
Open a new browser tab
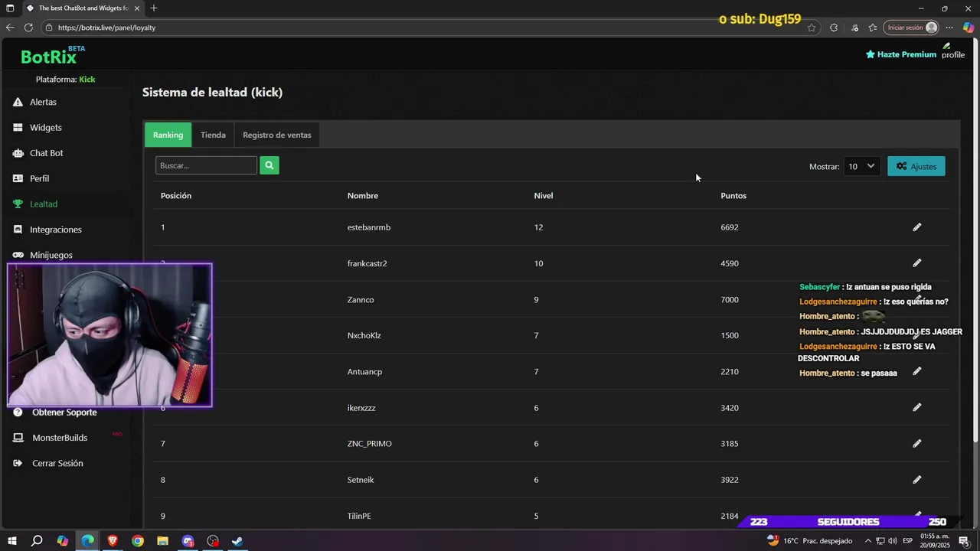(154, 8)
